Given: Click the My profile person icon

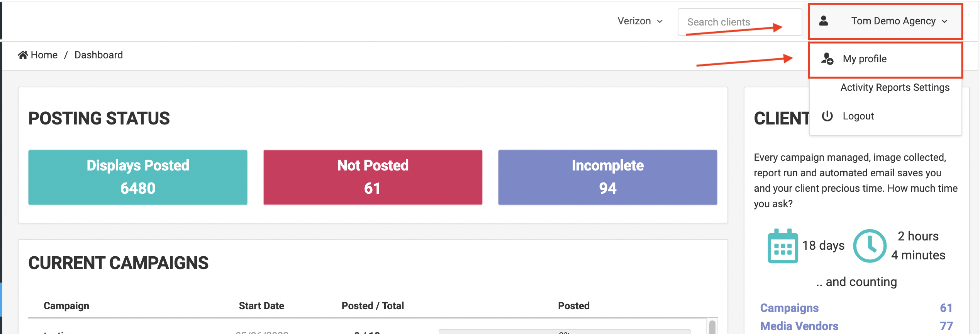Looking at the screenshot, I should [x=827, y=59].
